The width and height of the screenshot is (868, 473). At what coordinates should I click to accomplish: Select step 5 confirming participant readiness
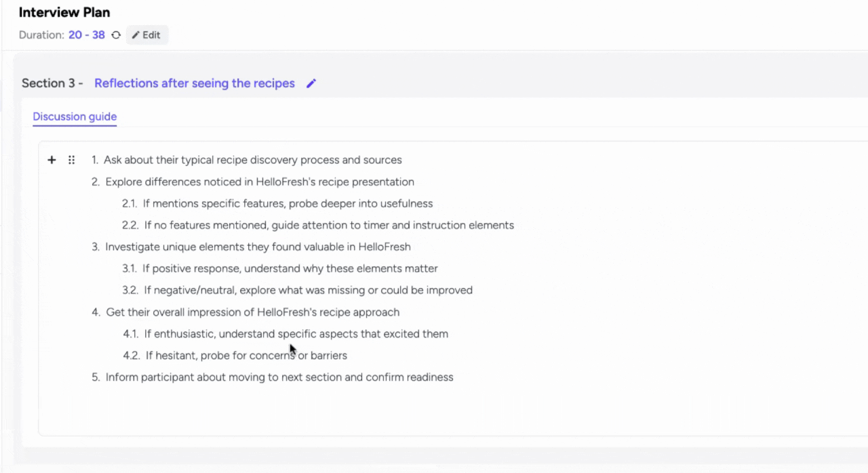[279, 377]
